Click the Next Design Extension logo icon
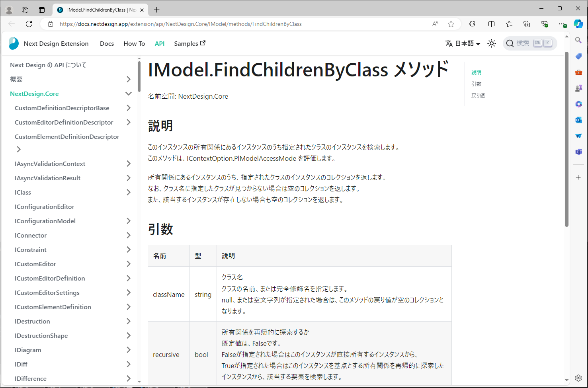This screenshot has height=388, width=588. pyautogui.click(x=14, y=43)
